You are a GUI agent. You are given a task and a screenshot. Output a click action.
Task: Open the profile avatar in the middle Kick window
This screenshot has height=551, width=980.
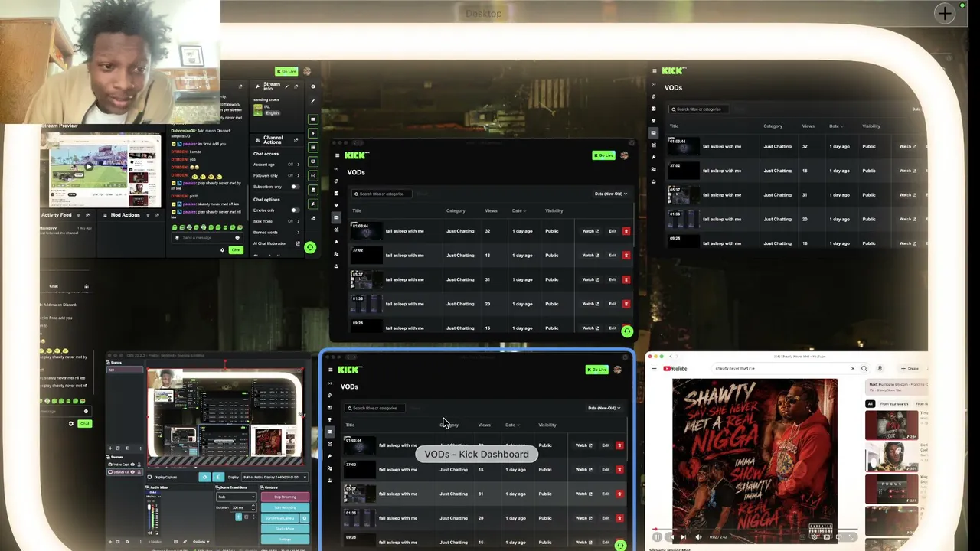pos(624,155)
